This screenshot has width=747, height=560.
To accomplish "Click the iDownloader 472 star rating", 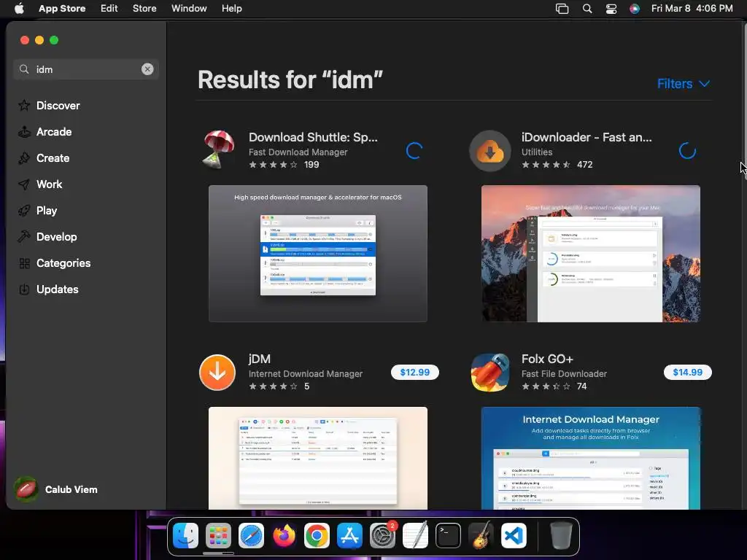I will tap(557, 165).
